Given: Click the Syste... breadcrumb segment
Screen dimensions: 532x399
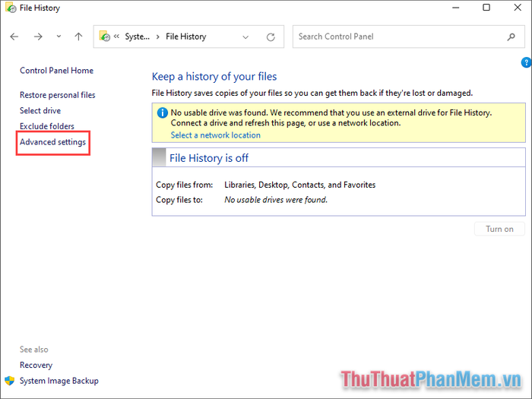Looking at the screenshot, I should point(137,36).
